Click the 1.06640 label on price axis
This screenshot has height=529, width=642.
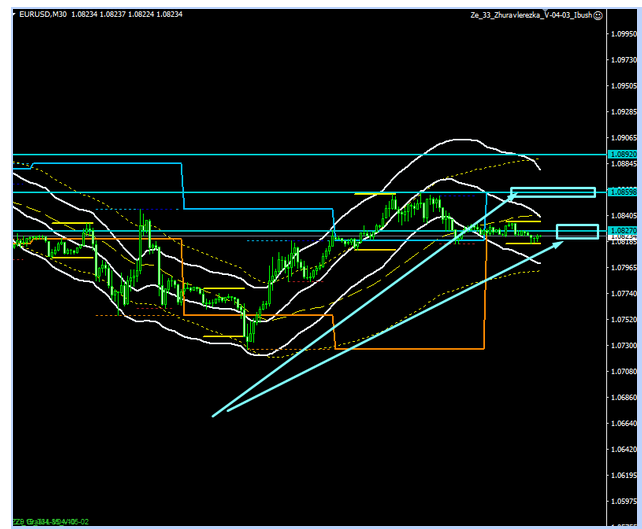tap(622, 423)
